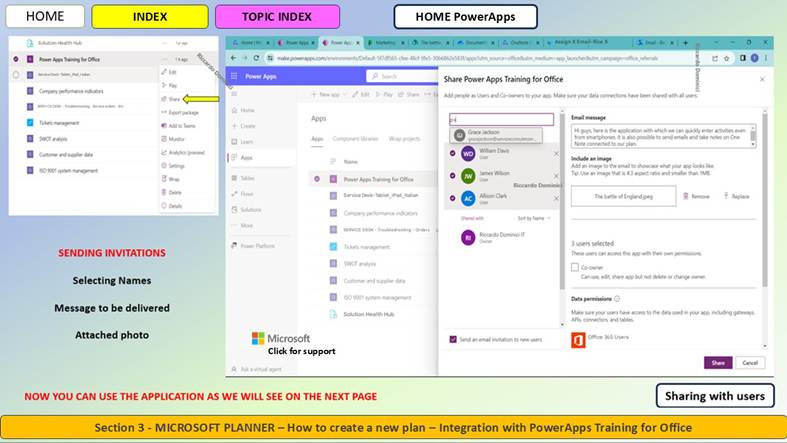Open Apps in Power Apps sidebar
This screenshot has height=443, width=787.
point(243,158)
